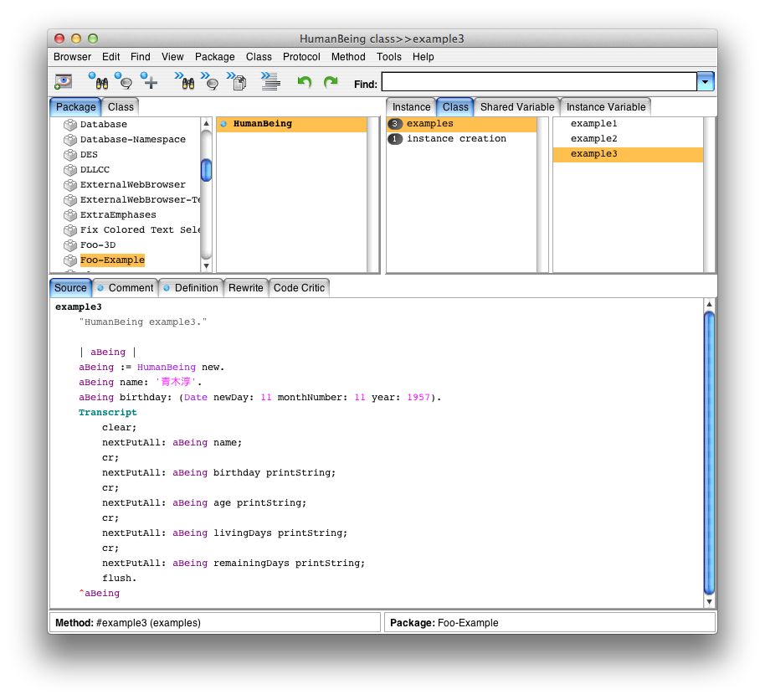Select the Database-Namespace package
765x700 pixels.
pyautogui.click(x=133, y=140)
